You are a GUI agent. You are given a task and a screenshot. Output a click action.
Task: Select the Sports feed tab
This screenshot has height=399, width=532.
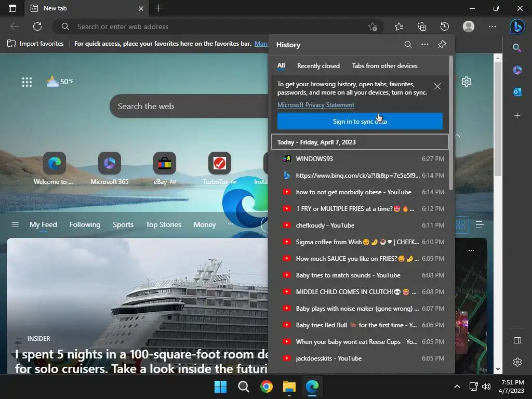pos(123,224)
